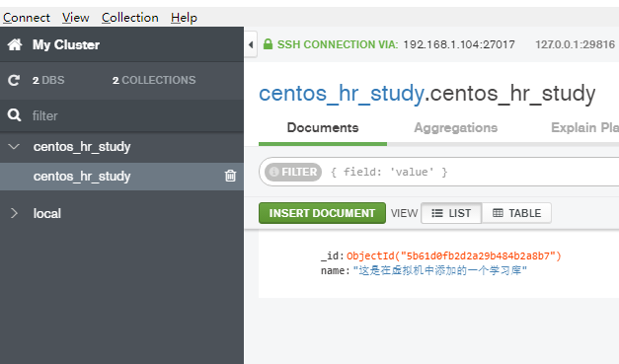Collapse the centos_hr_study database tree
Viewport: 619px width, 364px height.
click(x=14, y=147)
